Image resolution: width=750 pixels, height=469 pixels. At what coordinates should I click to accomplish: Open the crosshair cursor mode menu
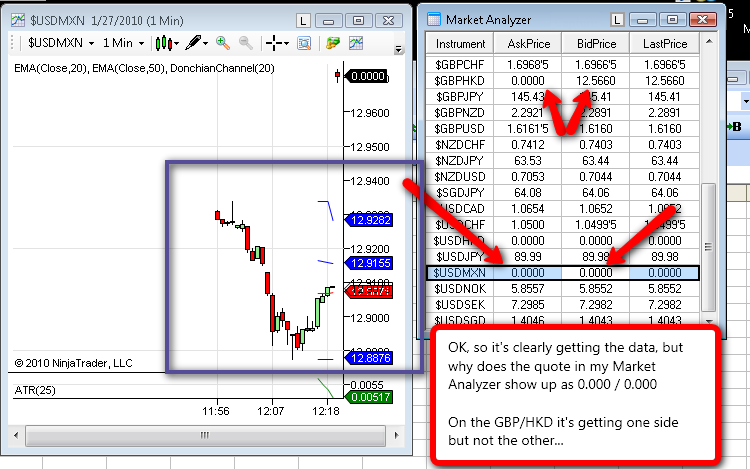277,43
